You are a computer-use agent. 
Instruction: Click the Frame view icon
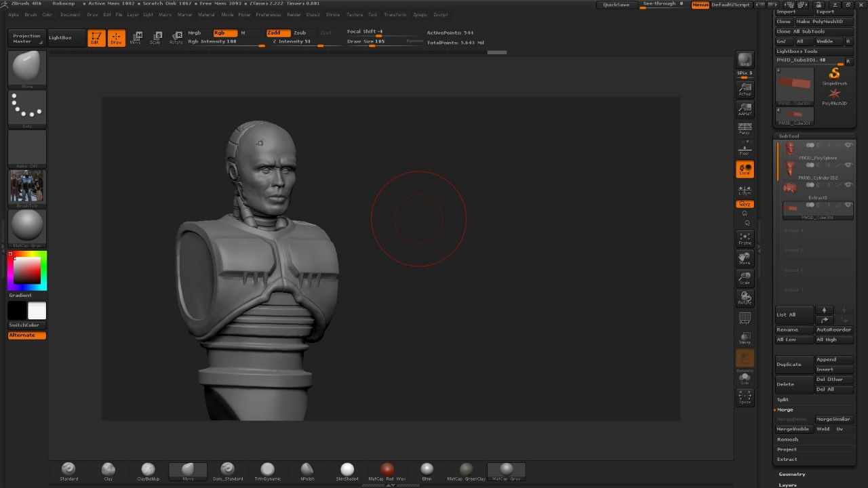[745, 239]
